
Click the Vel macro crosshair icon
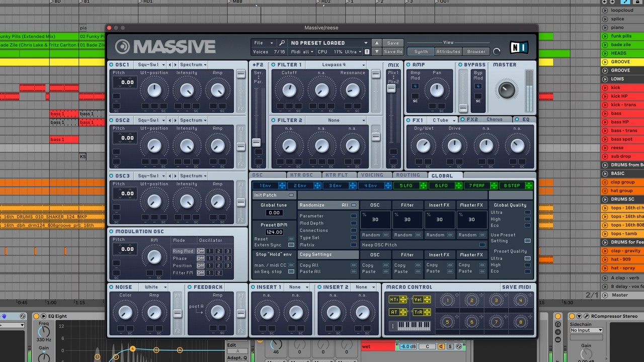coord(427,300)
